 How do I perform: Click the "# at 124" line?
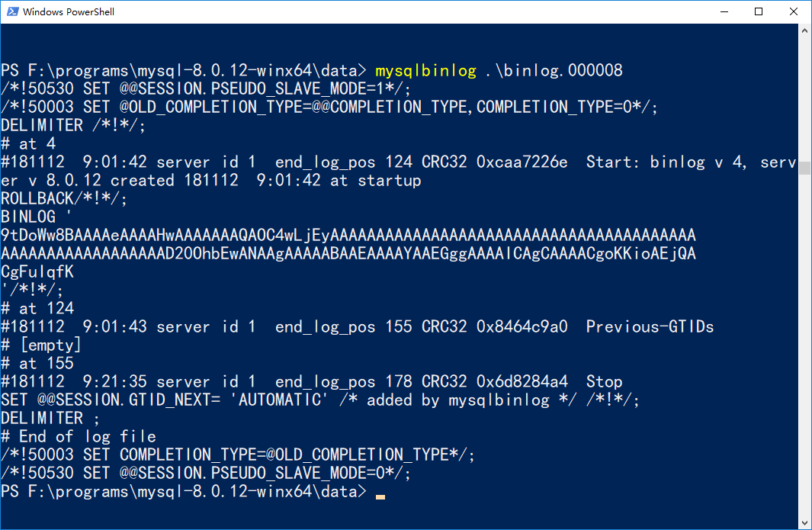[x=37, y=309]
